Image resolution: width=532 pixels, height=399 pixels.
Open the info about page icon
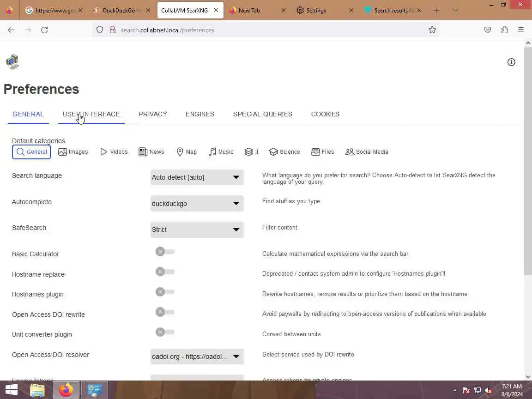(511, 62)
